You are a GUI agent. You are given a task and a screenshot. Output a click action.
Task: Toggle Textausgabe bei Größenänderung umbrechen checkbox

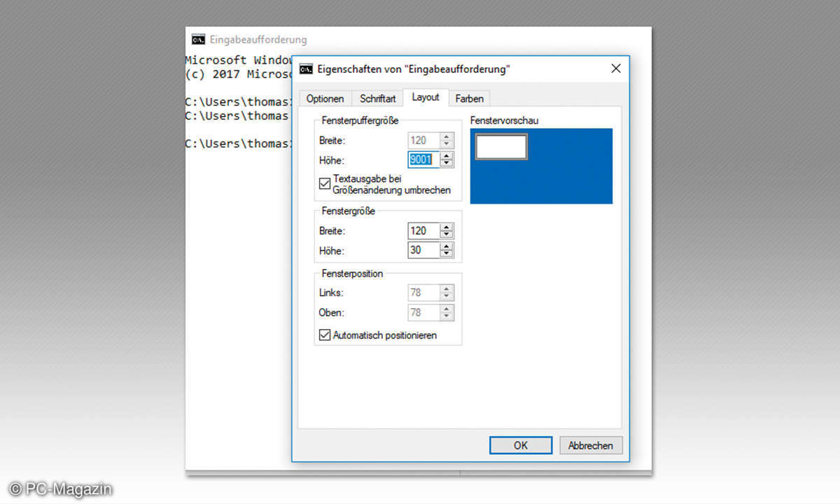(325, 183)
